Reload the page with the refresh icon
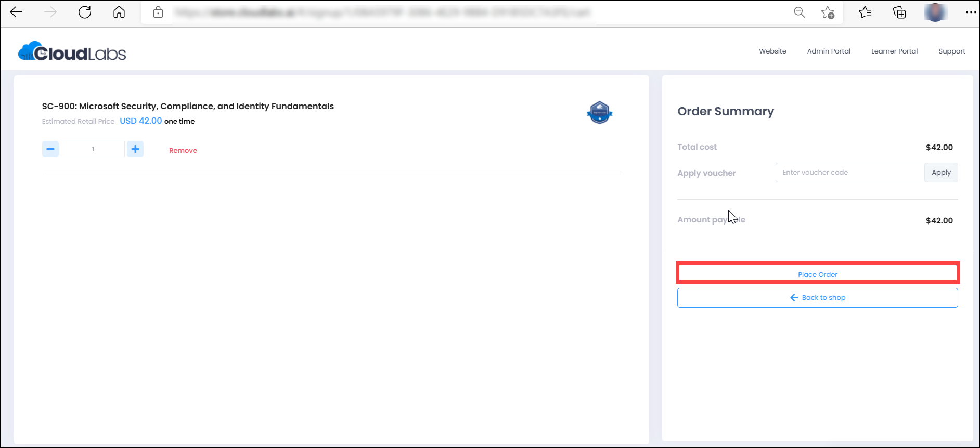980x448 pixels. click(x=85, y=12)
